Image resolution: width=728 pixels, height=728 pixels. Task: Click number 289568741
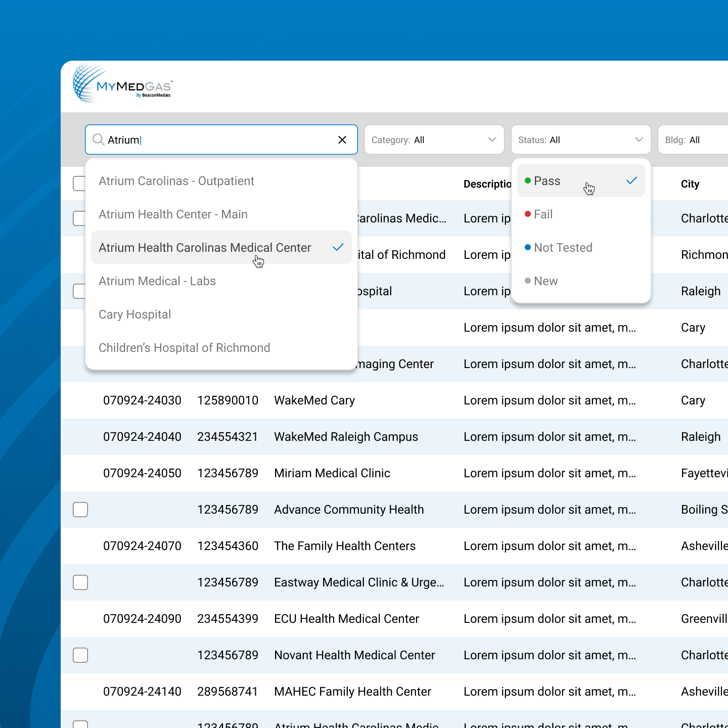coord(227,692)
